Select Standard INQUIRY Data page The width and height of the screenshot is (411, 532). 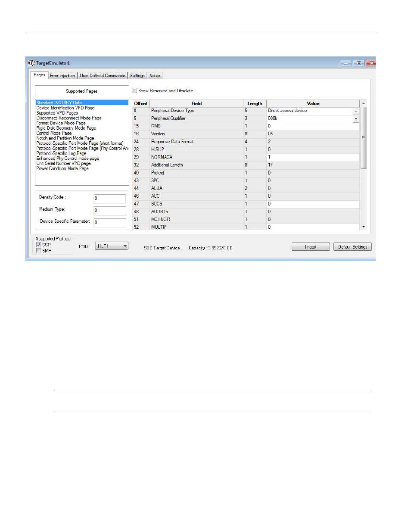tap(82, 103)
